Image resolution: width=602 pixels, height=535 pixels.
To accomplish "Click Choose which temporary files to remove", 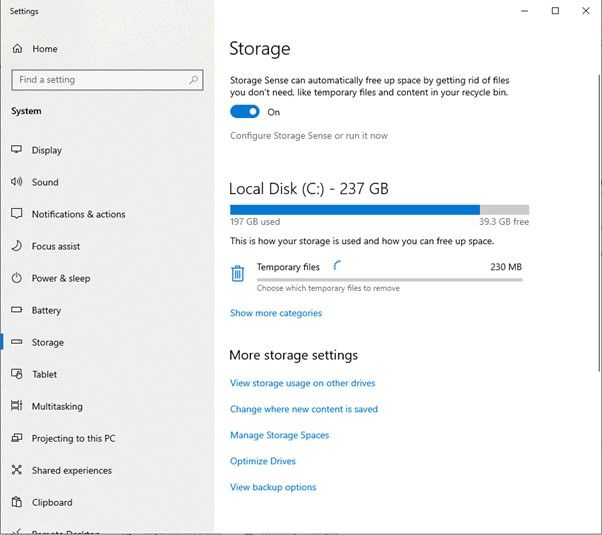I will (328, 288).
